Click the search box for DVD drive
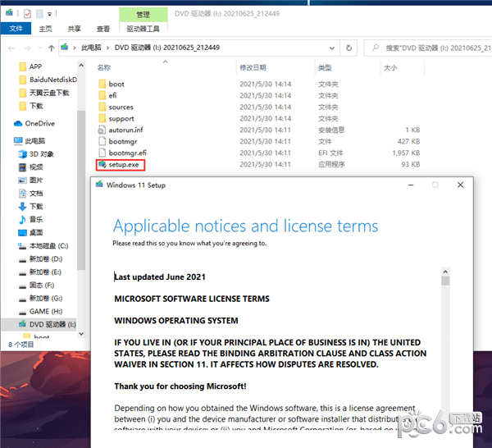This screenshot has width=492, height=448. (428, 48)
